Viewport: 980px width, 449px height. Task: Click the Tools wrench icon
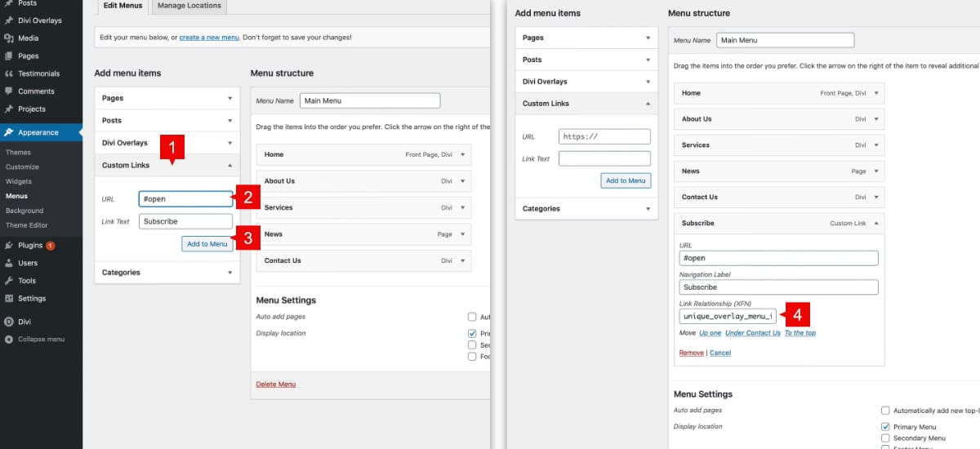[x=9, y=281]
